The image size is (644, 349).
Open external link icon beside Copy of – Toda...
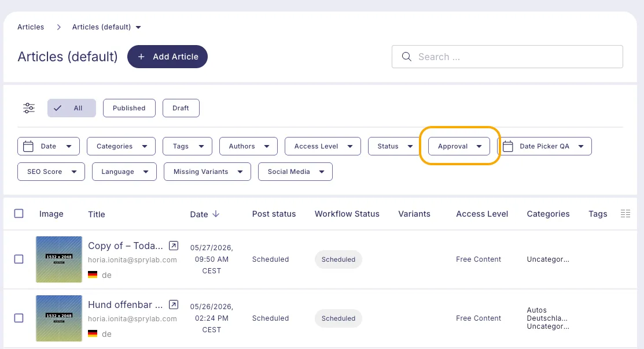coord(174,246)
